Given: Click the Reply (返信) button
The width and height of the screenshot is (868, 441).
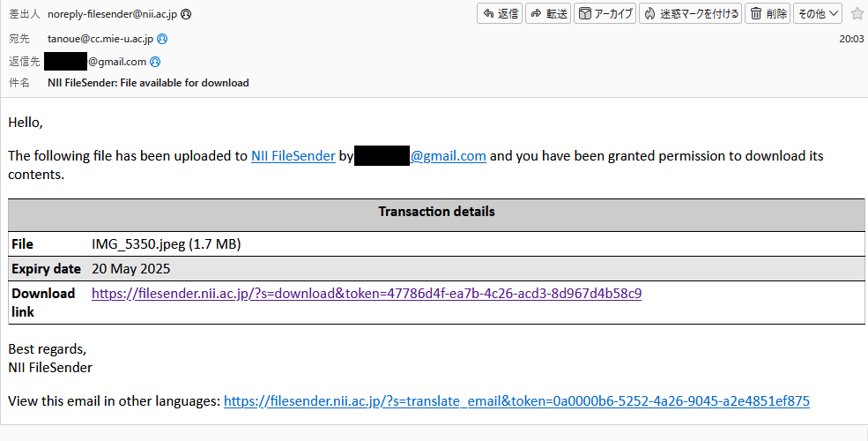Looking at the screenshot, I should click(500, 14).
